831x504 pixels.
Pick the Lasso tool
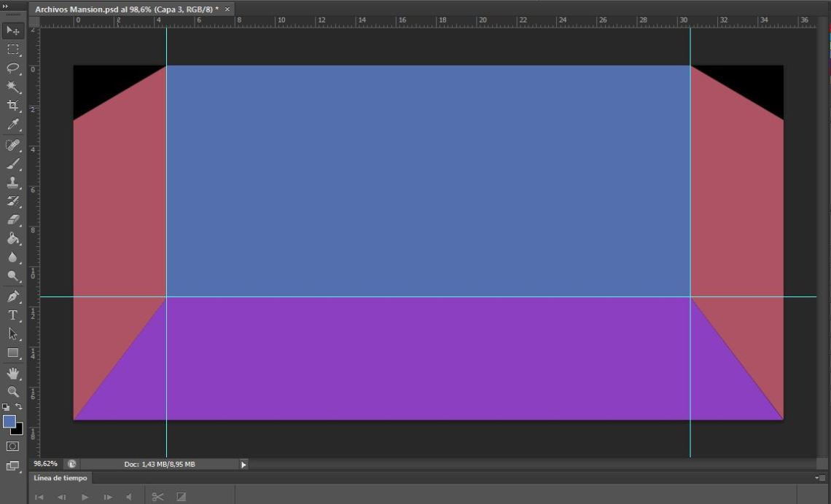click(12, 68)
